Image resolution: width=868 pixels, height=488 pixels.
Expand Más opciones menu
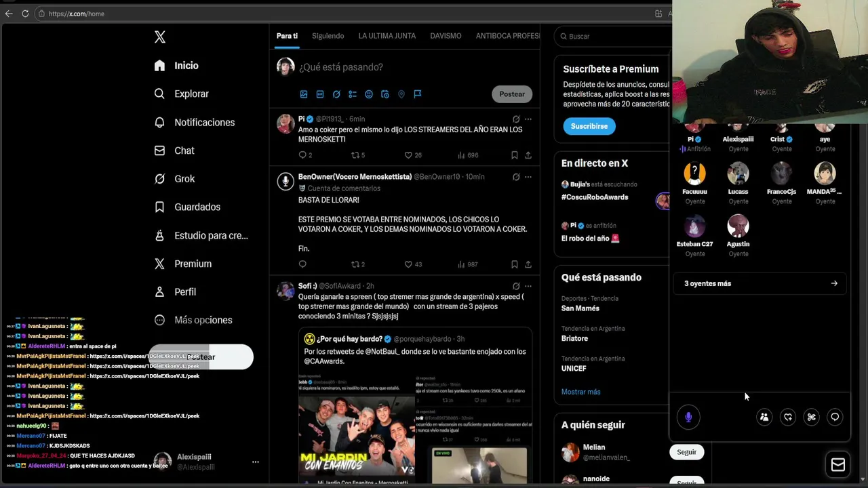pyautogui.click(x=193, y=320)
